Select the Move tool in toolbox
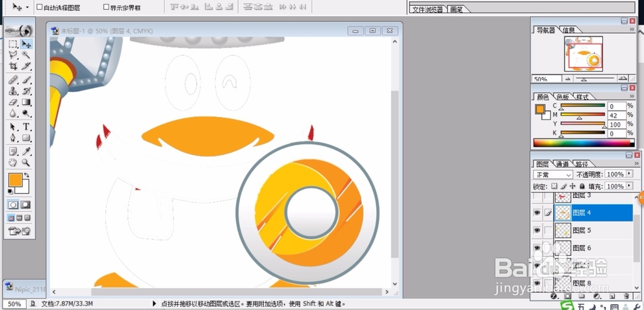This screenshot has height=310, width=644. 26,44
